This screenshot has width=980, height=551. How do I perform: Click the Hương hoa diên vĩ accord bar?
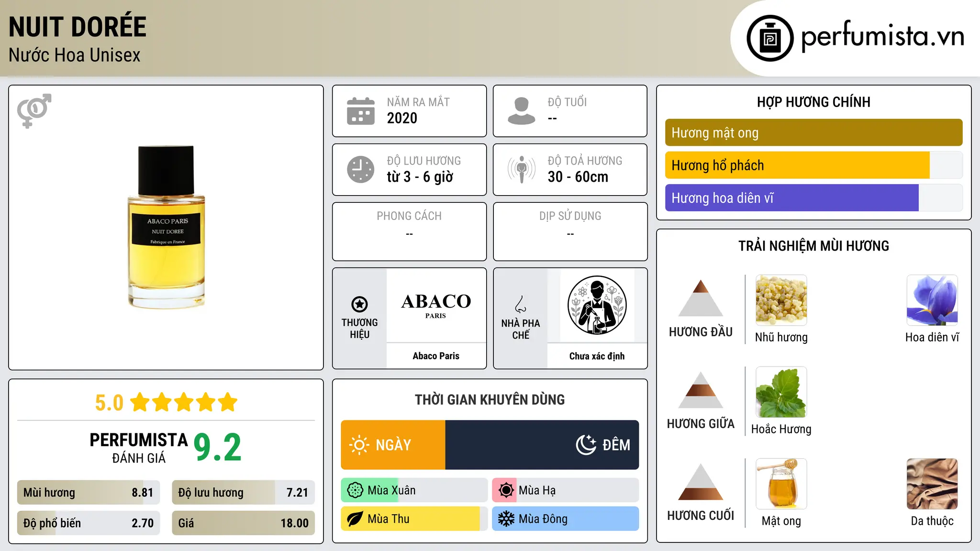pos(813,198)
